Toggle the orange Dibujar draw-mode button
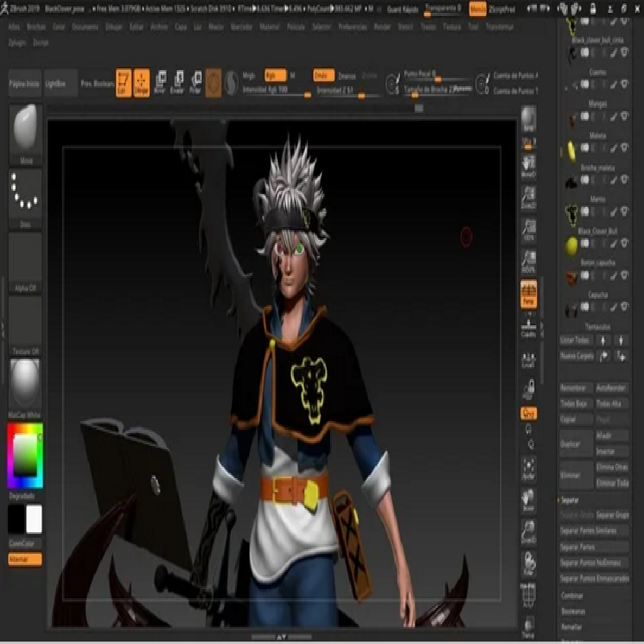This screenshot has width=644, height=644. 142,83
